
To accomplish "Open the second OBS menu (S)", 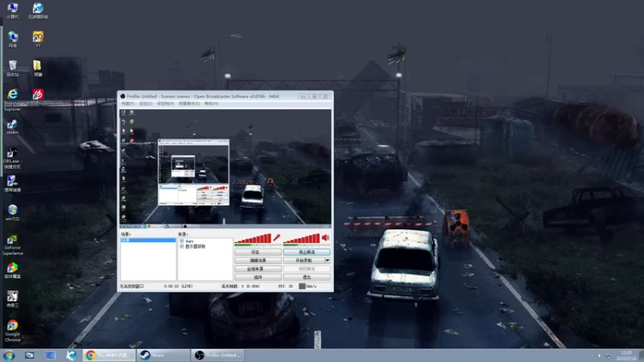I will (x=146, y=104).
